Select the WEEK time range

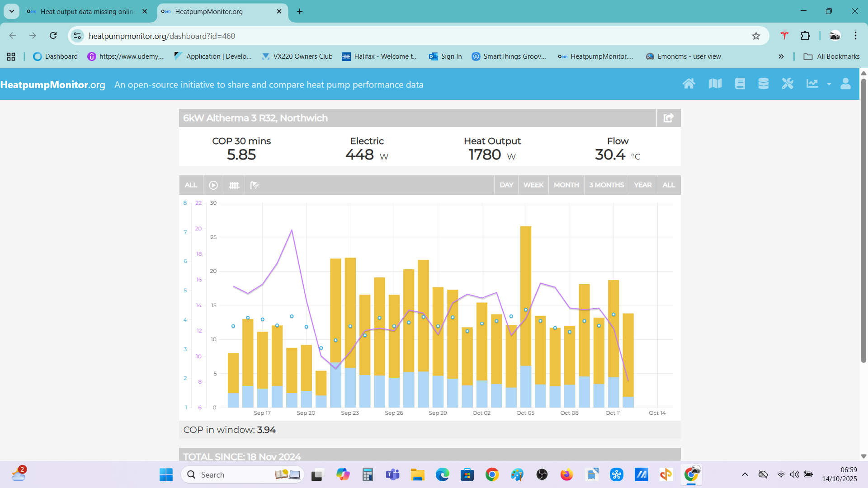pos(533,185)
